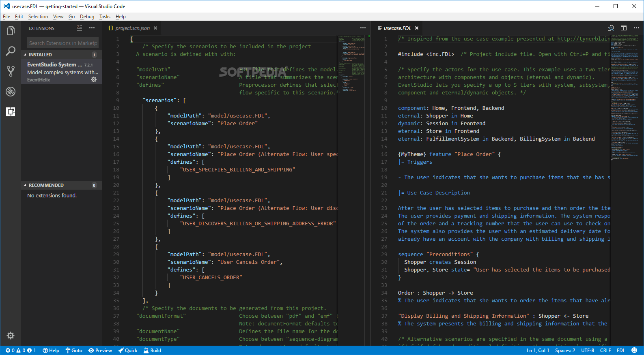The width and height of the screenshot is (644, 355).
Task: Open the Debug view in activity bar
Action: point(11,92)
